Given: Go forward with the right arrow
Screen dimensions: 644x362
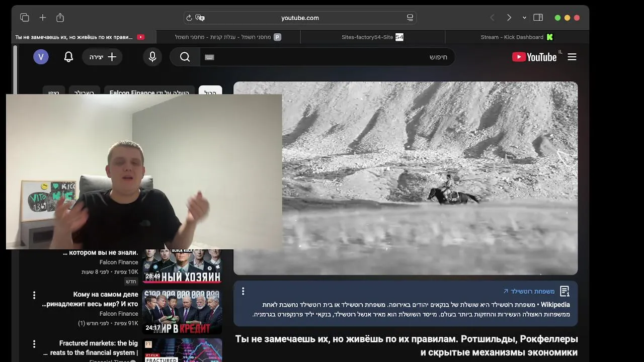Looking at the screenshot, I should click(x=509, y=18).
